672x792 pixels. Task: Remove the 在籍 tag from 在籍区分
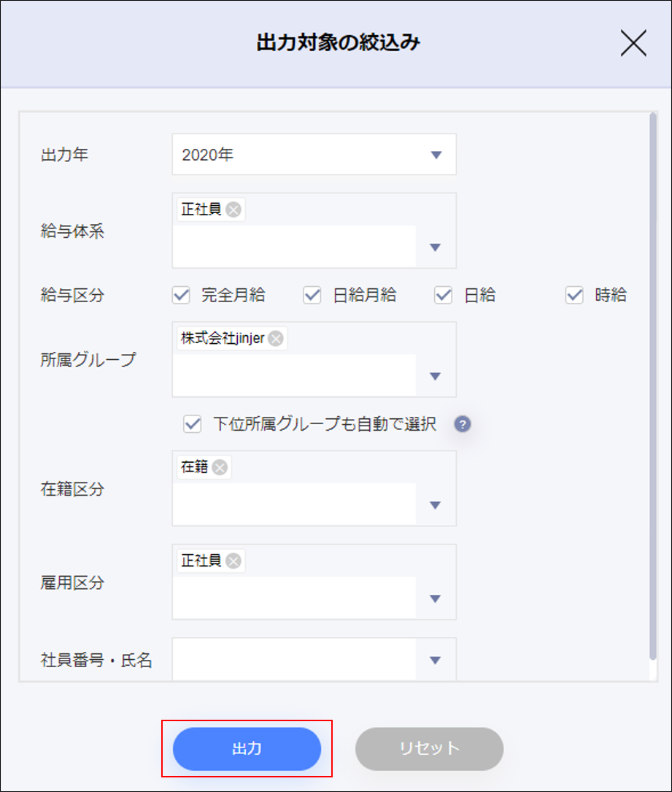(219, 468)
